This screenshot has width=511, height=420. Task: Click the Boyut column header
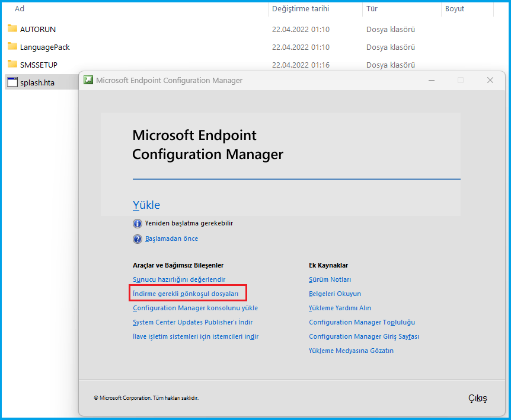click(x=455, y=9)
